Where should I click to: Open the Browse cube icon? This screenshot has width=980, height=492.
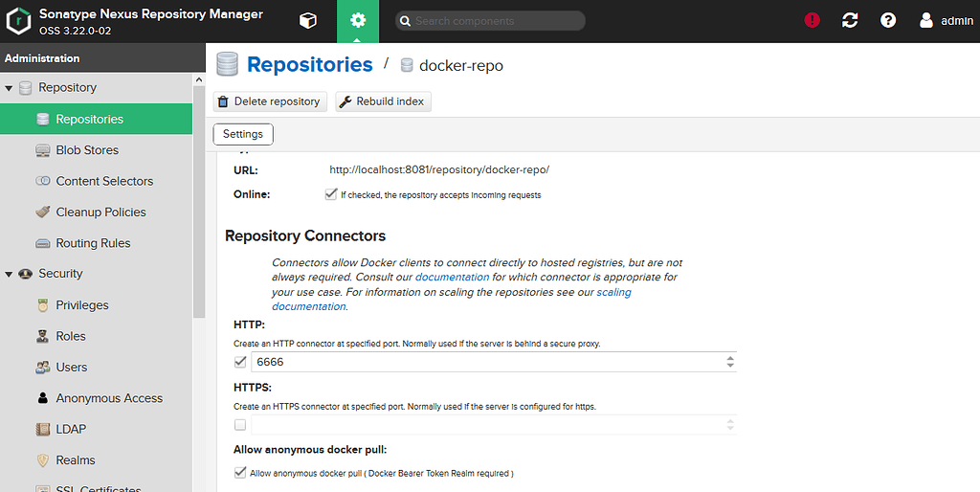[x=308, y=21]
